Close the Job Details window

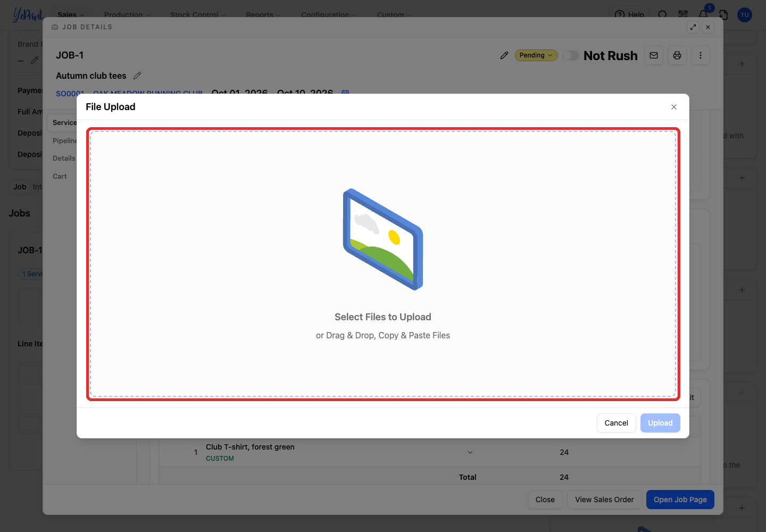pyautogui.click(x=708, y=27)
